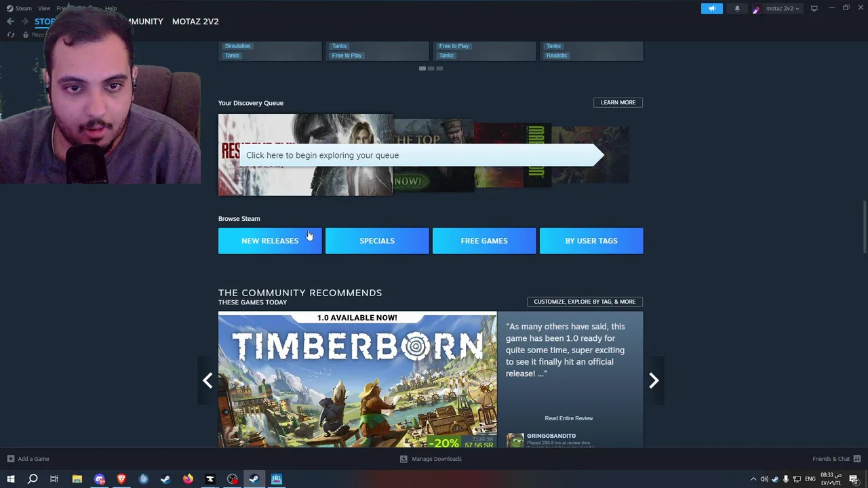
Task: Open GRINGOBANDITO reviewer profile
Action: point(551,436)
